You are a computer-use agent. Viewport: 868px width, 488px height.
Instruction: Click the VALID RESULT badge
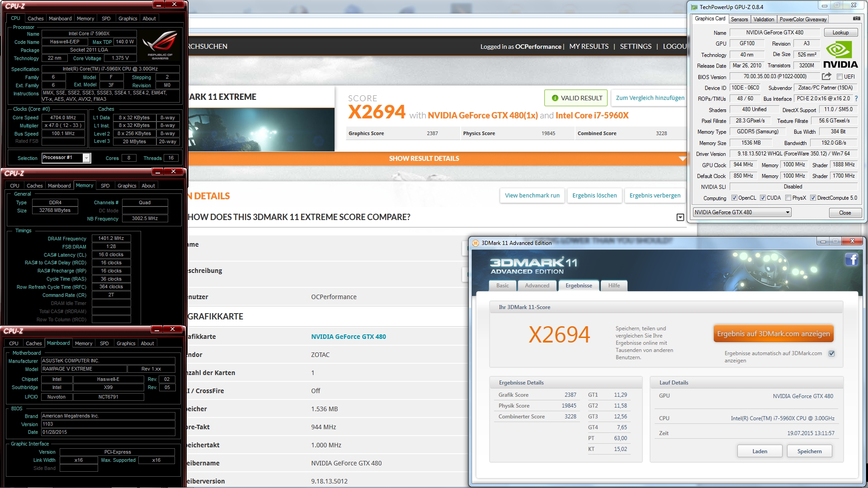coord(576,98)
